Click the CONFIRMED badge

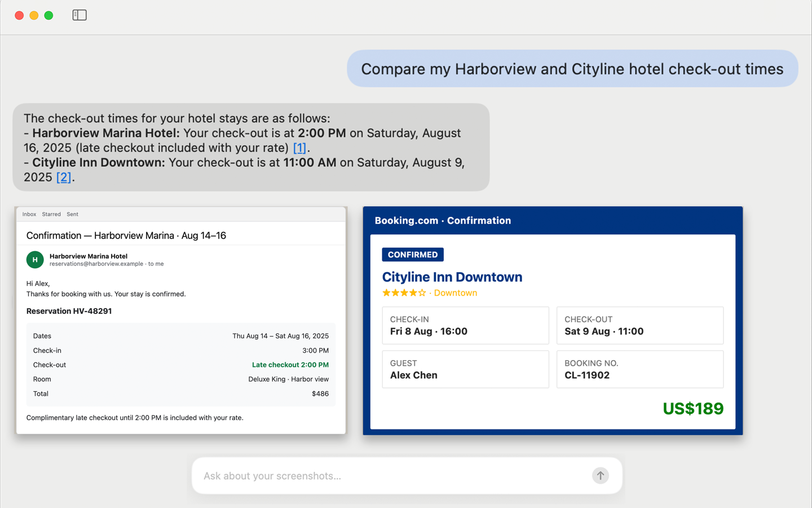pyautogui.click(x=413, y=255)
